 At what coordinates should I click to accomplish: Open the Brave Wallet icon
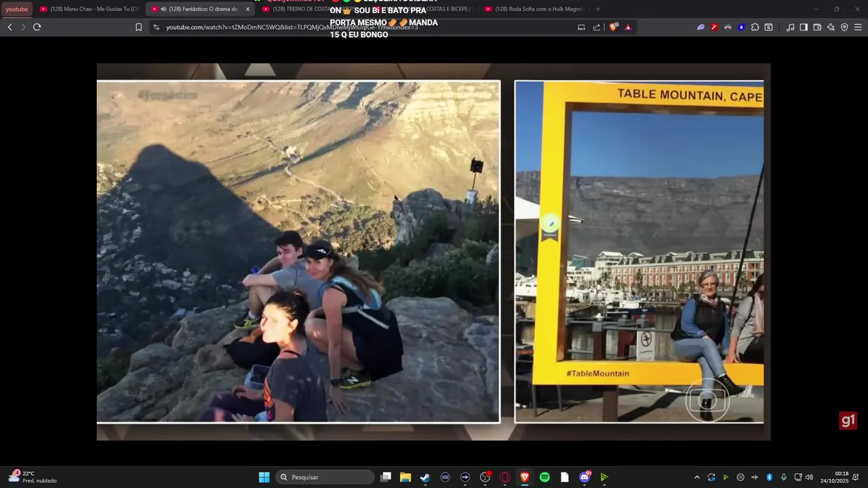pos(817,27)
